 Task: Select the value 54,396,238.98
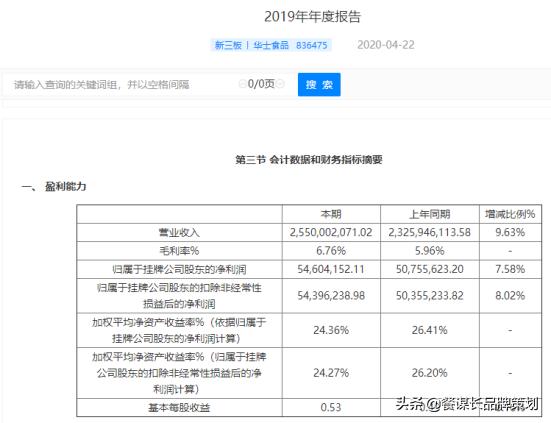tap(331, 295)
